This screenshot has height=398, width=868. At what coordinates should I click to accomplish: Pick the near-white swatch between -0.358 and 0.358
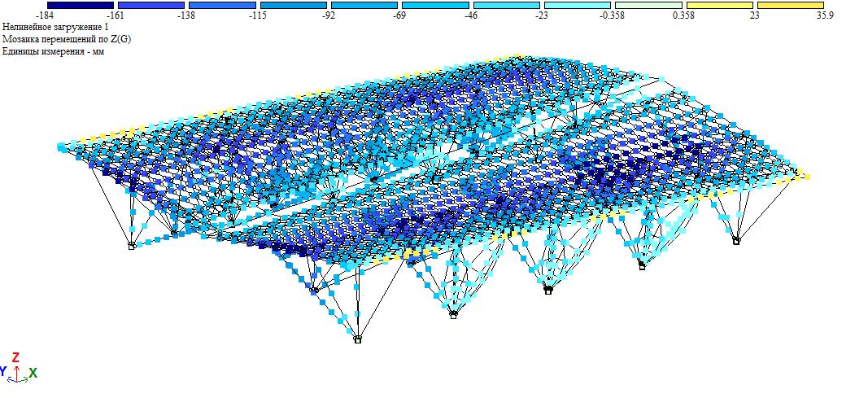648,5
